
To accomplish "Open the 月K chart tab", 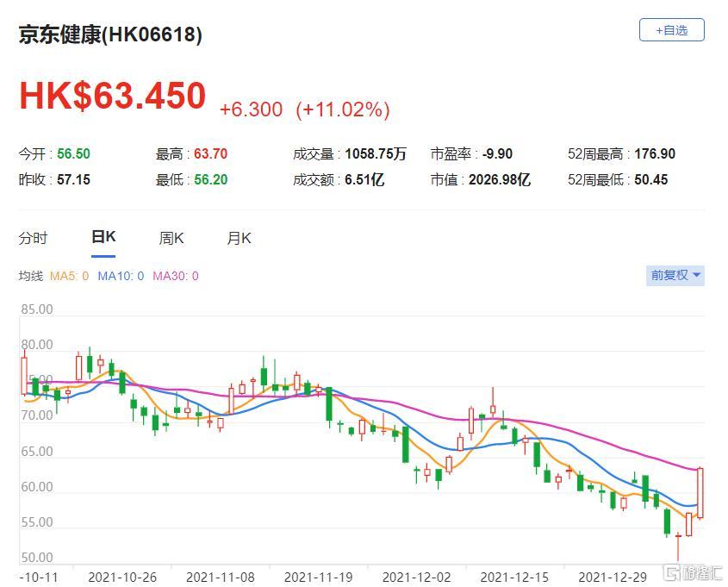I will tap(239, 239).
